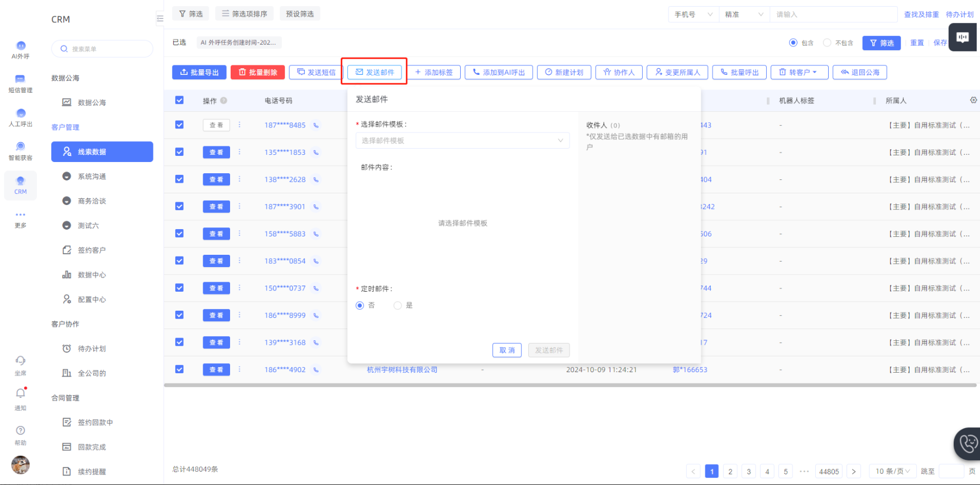This screenshot has height=485, width=980.
Task: Open the floating call support icon
Action: click(x=968, y=444)
